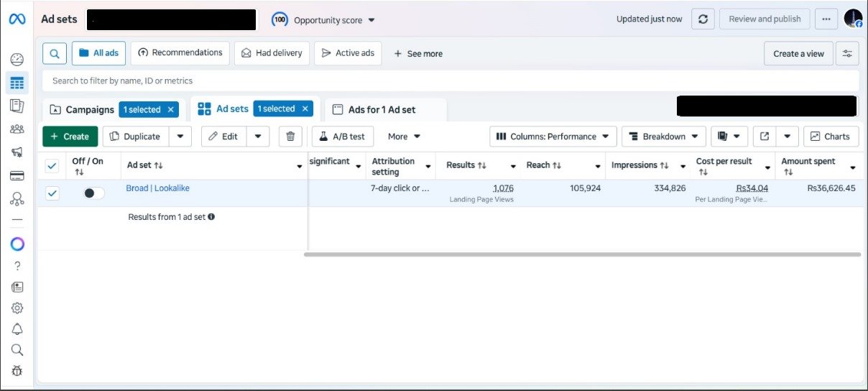
Task: Open the Broad | Lookalike ad set link
Action: click(x=157, y=188)
